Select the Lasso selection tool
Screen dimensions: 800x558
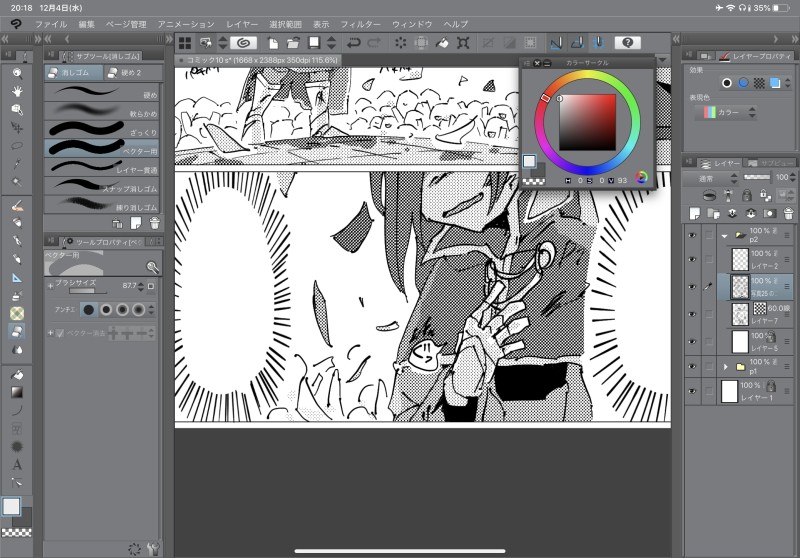coord(17,146)
